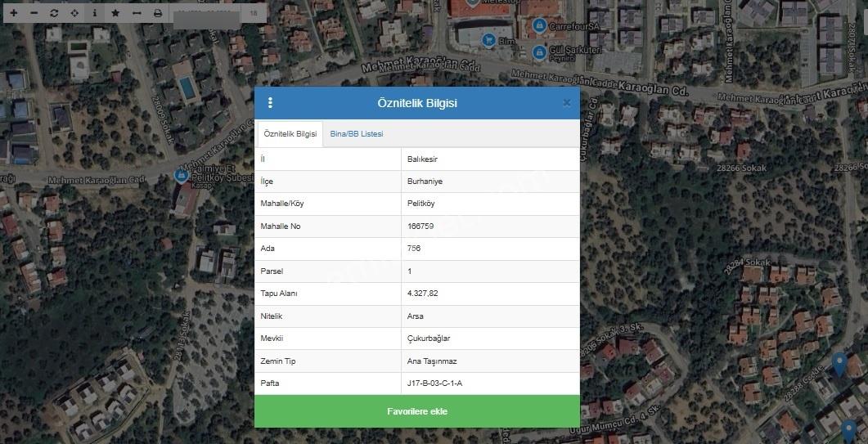Screen dimensions: 868x444
Task: Click the printer icon in the map toolbar
Action: [x=158, y=13]
